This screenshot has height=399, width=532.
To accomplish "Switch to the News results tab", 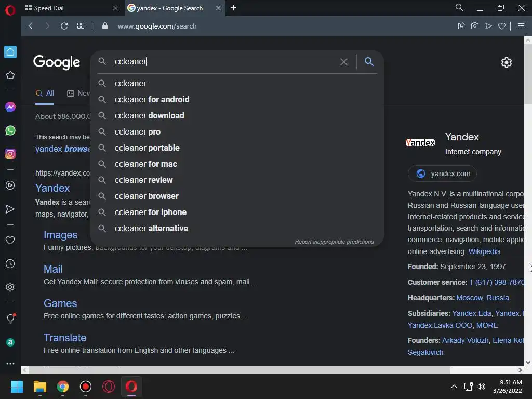I will pos(78,94).
